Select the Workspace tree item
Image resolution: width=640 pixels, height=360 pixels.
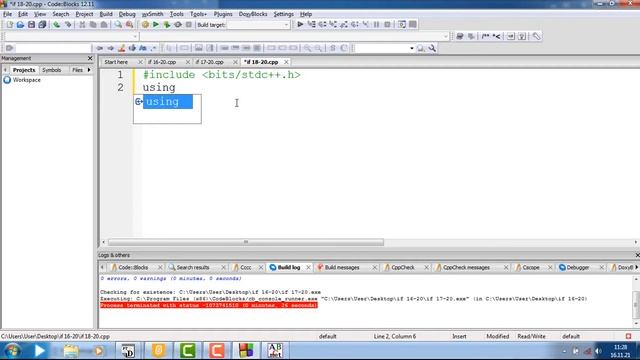click(x=27, y=80)
